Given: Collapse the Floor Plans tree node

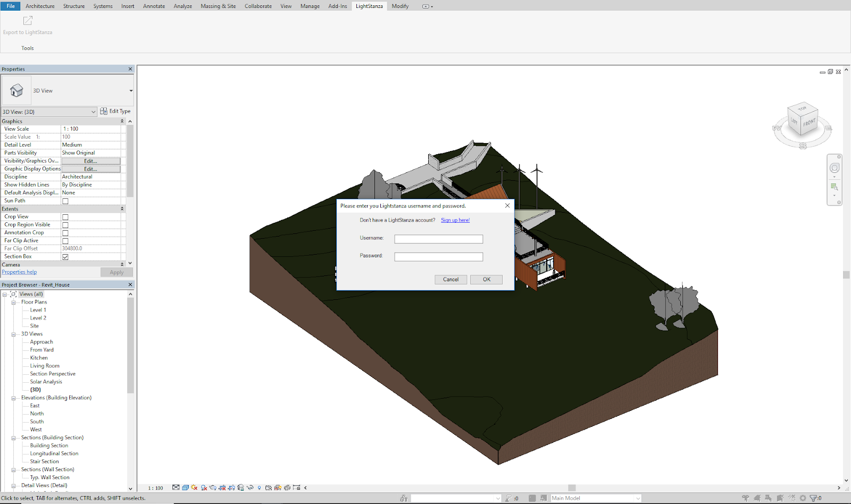Looking at the screenshot, I should tap(13, 302).
